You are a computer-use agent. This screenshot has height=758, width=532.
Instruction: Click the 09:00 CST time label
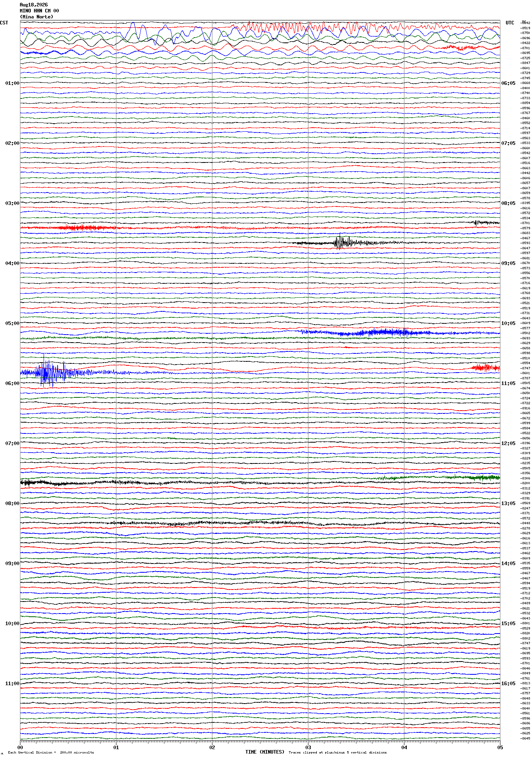[x=12, y=563]
